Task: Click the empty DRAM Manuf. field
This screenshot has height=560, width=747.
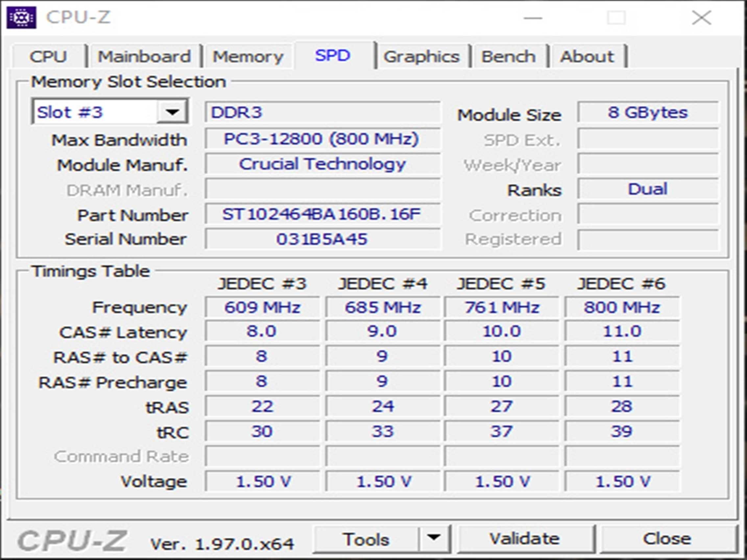Action: click(323, 189)
